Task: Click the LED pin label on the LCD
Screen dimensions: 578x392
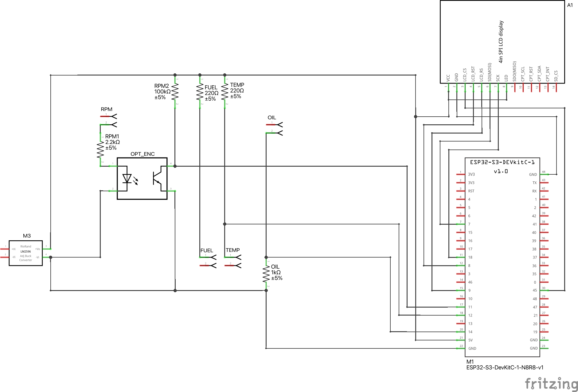Action: [506, 78]
